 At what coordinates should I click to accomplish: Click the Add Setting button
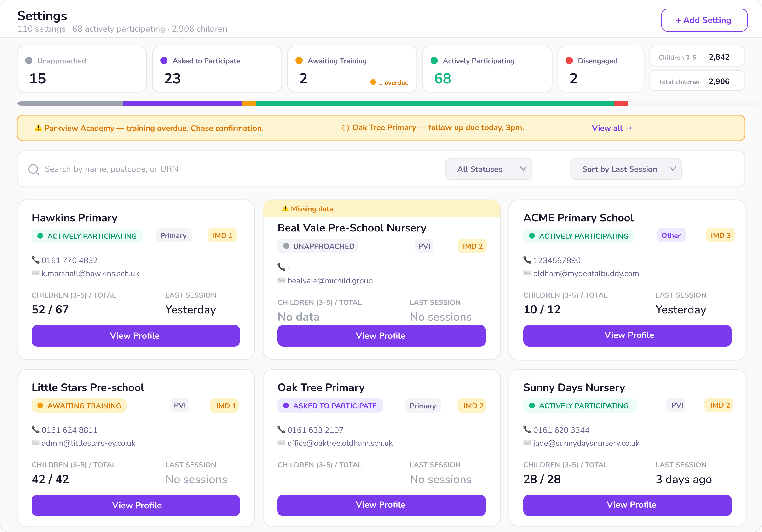pos(704,20)
